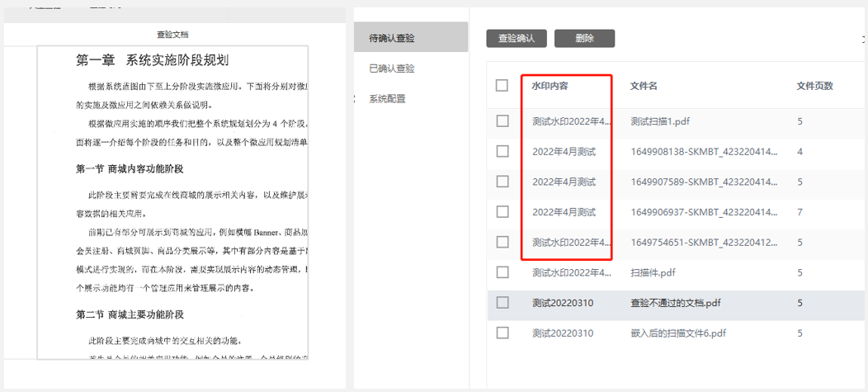Click the 删除 button
The image size is (868, 392).
584,38
